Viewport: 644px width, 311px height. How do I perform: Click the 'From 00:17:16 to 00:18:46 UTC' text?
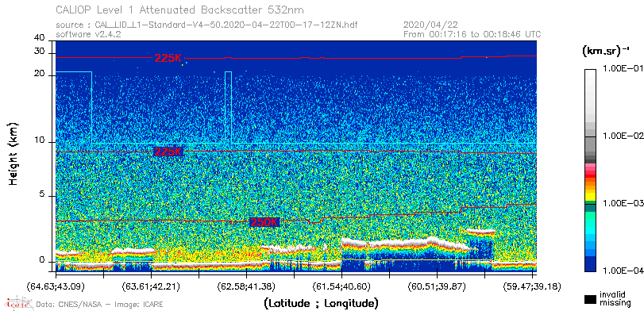[472, 34]
